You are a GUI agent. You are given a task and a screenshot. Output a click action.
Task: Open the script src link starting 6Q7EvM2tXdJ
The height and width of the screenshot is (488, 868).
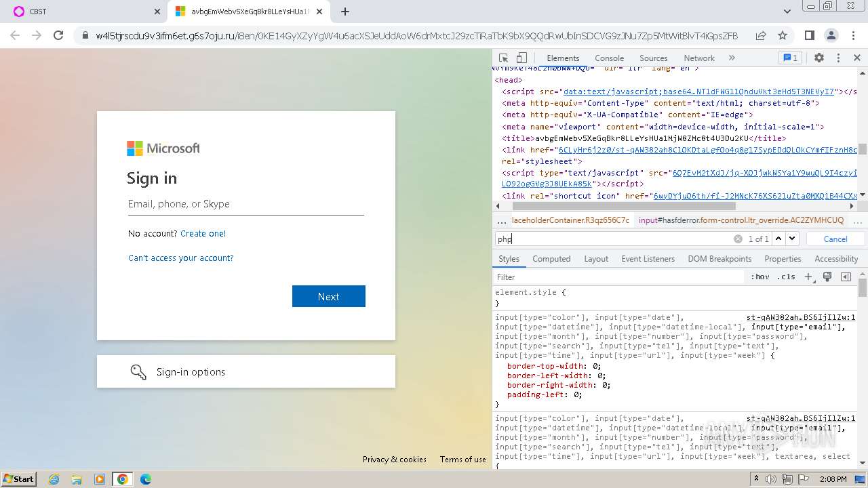click(x=764, y=173)
